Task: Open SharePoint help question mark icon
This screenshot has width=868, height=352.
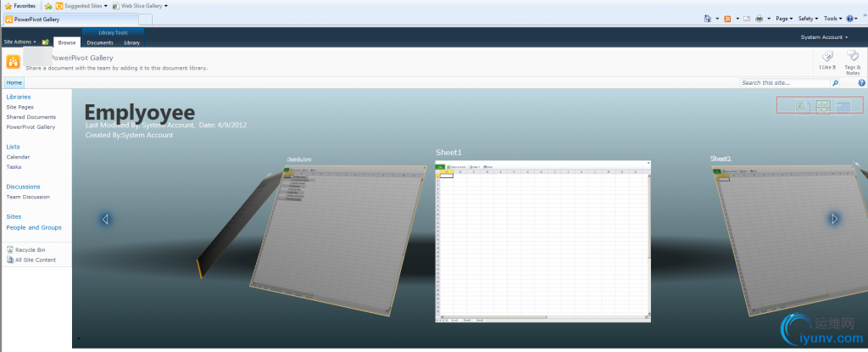Action: point(861,83)
